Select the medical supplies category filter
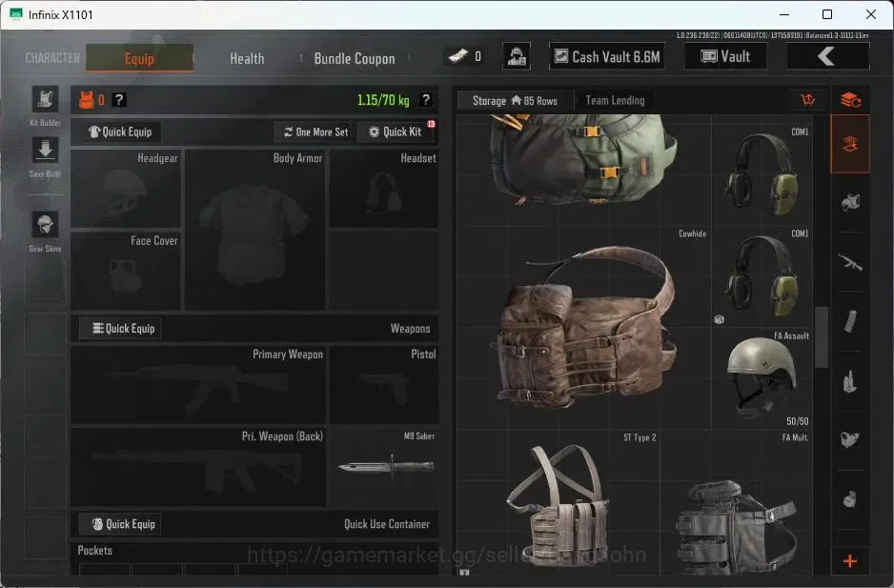This screenshot has height=588, width=894. point(850,439)
